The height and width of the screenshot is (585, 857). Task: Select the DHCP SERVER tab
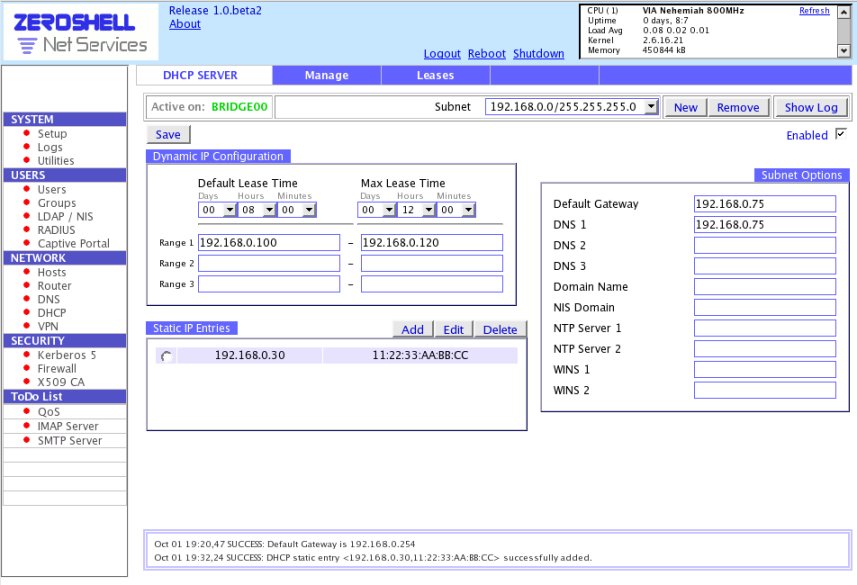[200, 75]
